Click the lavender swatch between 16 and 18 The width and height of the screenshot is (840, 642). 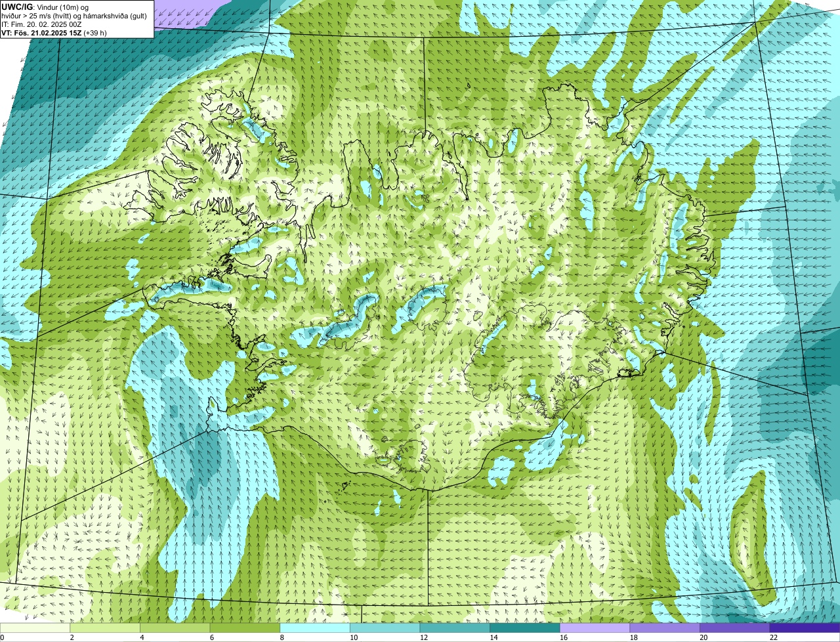tap(595, 628)
